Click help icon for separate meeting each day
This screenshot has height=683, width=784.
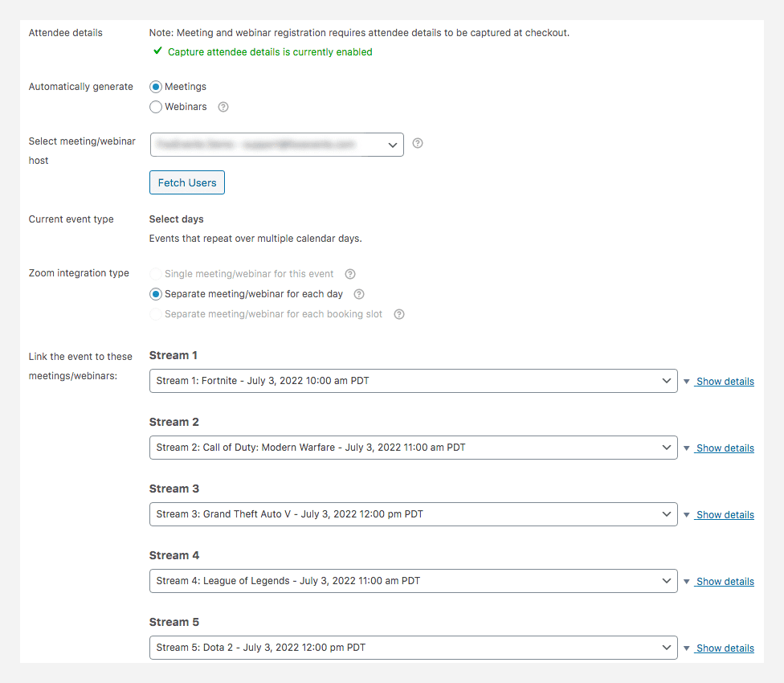[x=359, y=294]
